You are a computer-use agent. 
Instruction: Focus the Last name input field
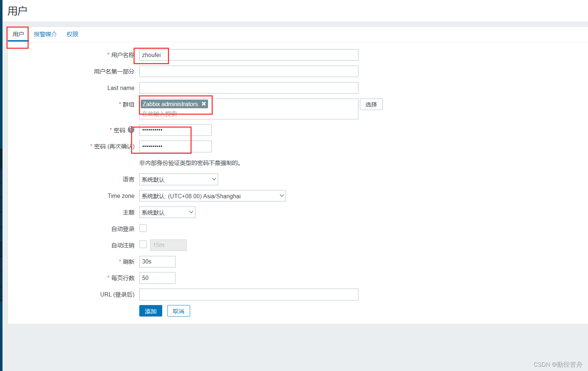point(249,88)
